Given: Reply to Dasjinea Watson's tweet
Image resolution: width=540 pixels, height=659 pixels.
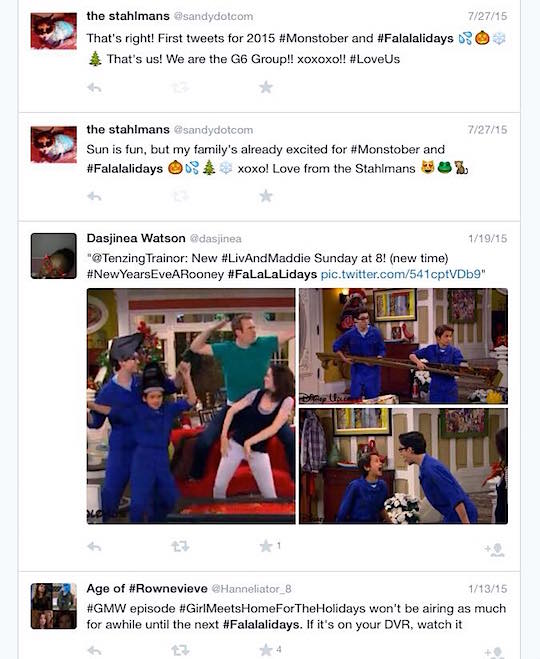Looking at the screenshot, I should click(94, 546).
